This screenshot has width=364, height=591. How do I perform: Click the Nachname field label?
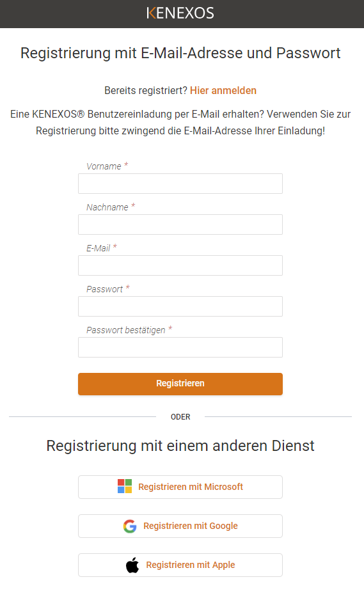(x=107, y=207)
